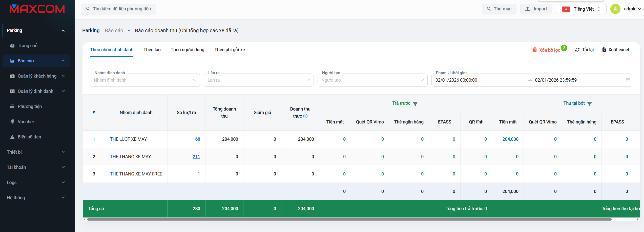The width and height of the screenshot is (644, 232).
Task: Switch to the Theo làn tab
Action: (152, 50)
